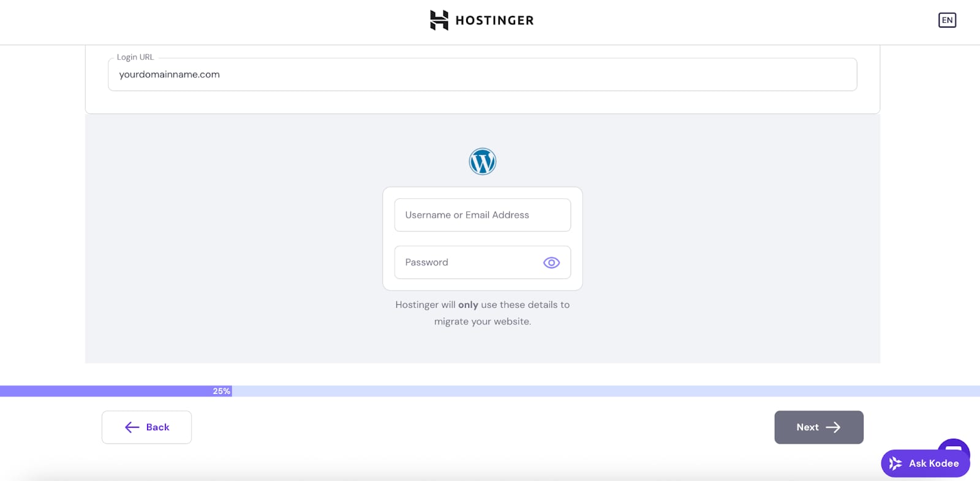Viewport: 980px width, 481px height.
Task: Click the HOSTINGER wordmark text
Action: tap(494, 21)
